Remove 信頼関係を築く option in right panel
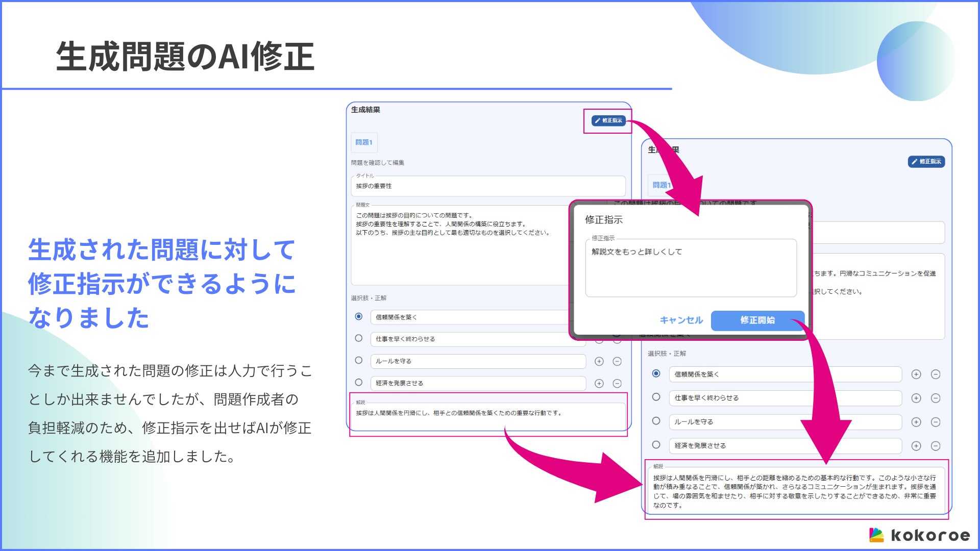980x551 pixels. tap(935, 374)
